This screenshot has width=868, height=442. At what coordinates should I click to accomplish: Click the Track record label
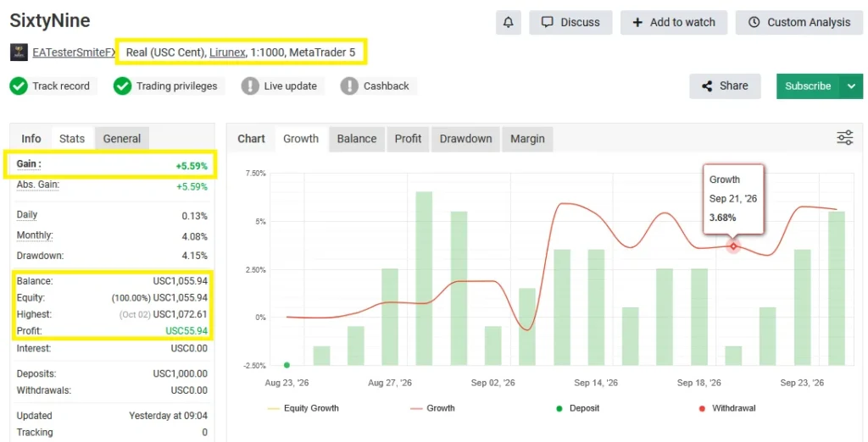61,86
